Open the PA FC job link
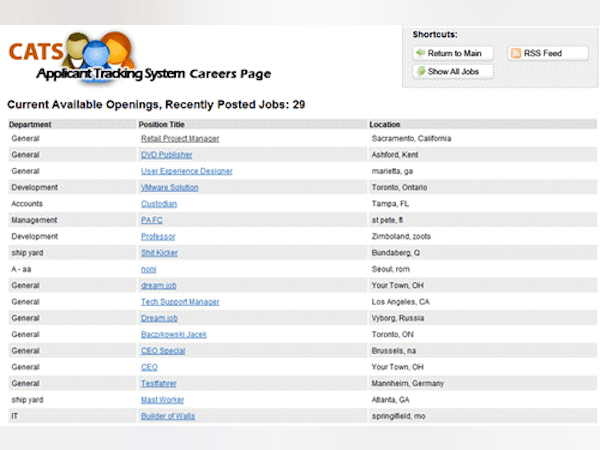 (152, 220)
